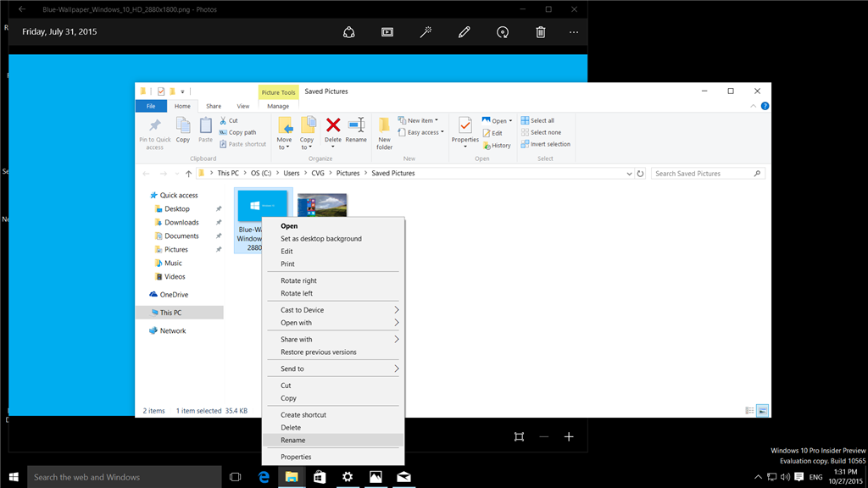Click Select all in the ribbon
Image resolution: width=868 pixels, height=488 pixels.
pyautogui.click(x=542, y=120)
